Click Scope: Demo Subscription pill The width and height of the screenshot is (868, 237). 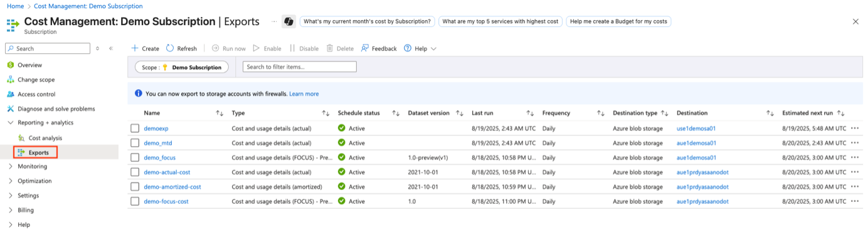click(182, 67)
